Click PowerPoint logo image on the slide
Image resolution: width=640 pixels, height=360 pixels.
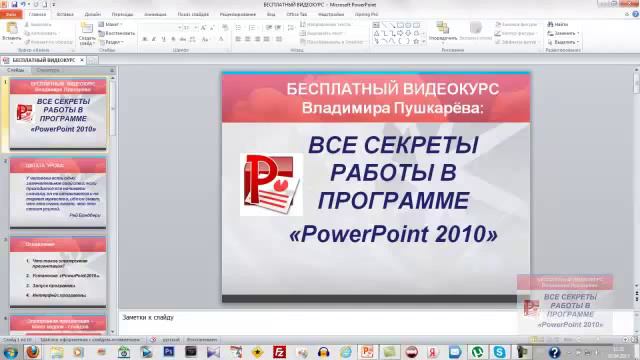click(x=271, y=184)
